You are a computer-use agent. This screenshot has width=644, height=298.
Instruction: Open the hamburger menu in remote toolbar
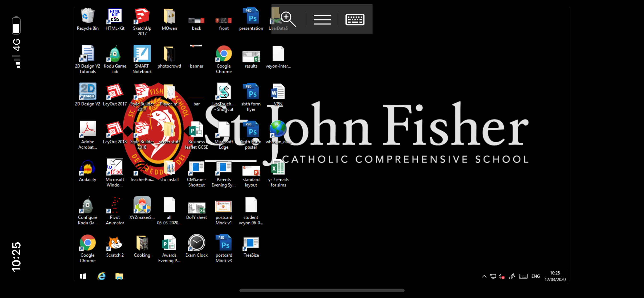tap(322, 19)
